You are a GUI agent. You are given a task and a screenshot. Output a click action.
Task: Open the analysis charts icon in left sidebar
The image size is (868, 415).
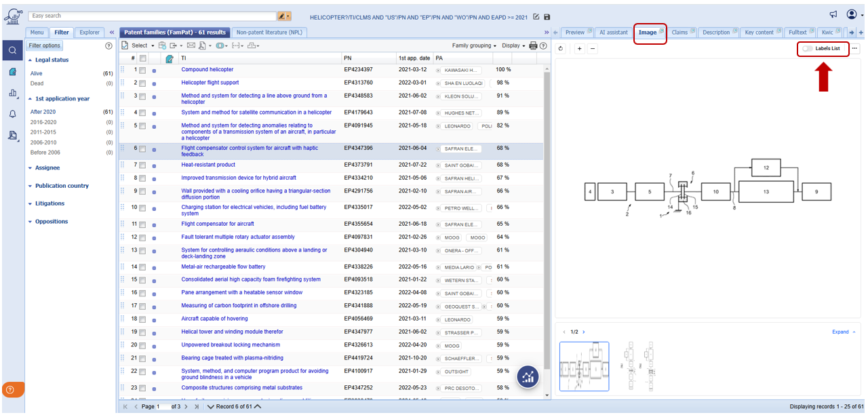click(x=12, y=93)
